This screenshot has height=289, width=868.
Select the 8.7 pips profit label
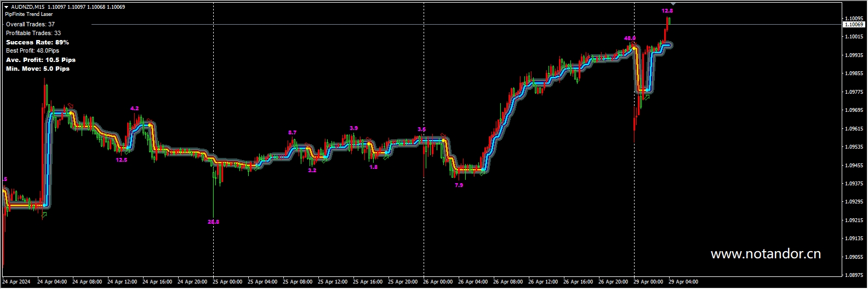coord(292,133)
